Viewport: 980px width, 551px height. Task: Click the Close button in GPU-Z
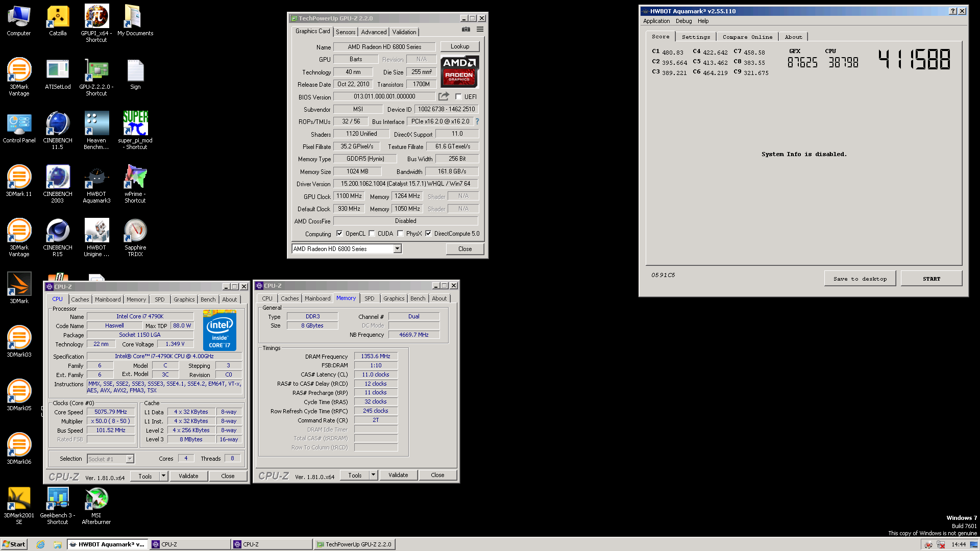464,249
